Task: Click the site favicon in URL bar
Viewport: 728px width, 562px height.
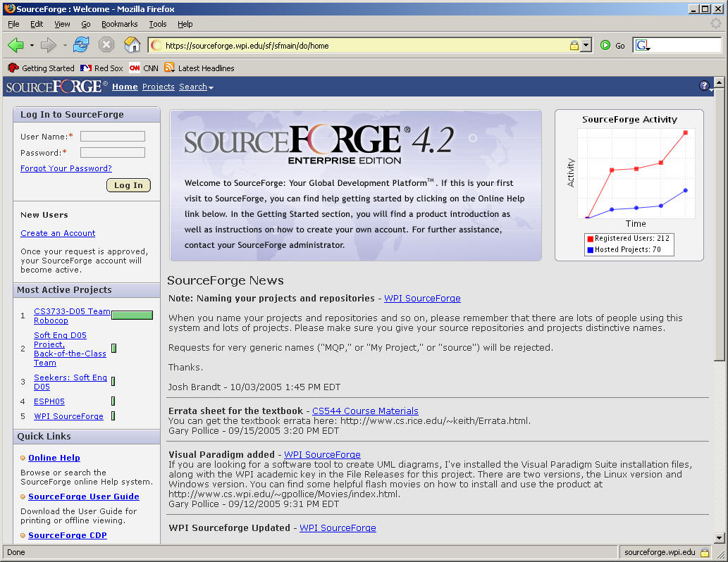Action: click(156, 45)
